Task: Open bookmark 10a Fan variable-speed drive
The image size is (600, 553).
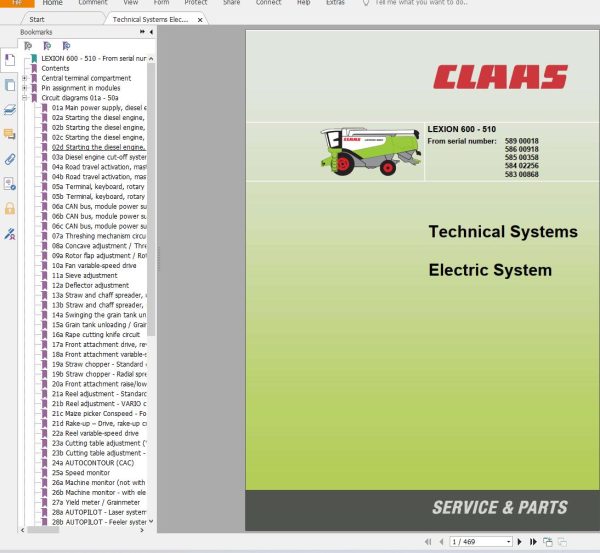Action: pyautogui.click(x=94, y=266)
